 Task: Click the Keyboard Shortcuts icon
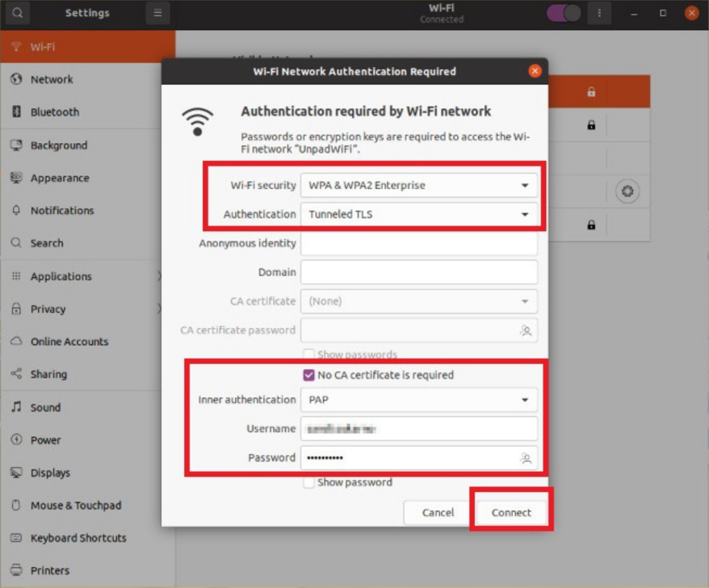coord(16,537)
